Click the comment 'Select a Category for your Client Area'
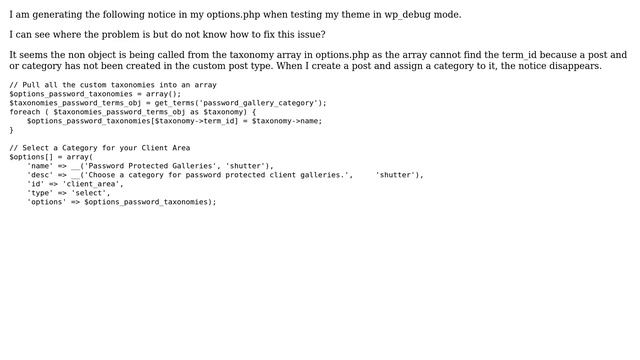 (100, 148)
